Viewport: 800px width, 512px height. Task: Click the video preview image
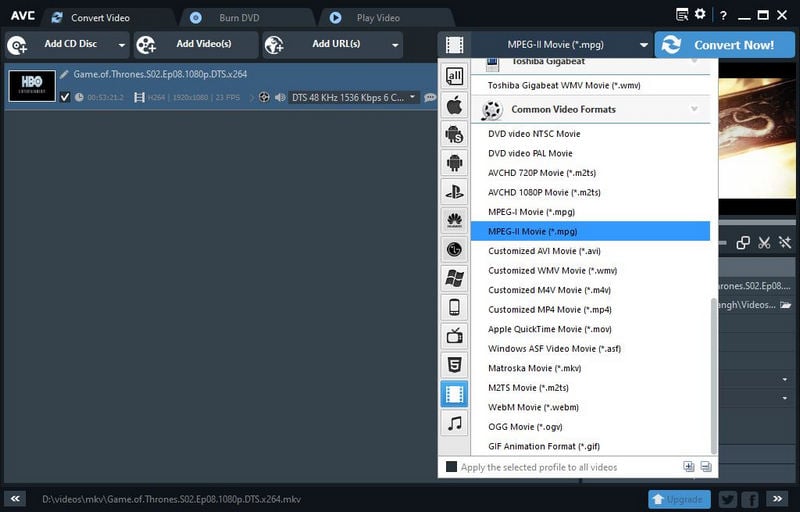click(757, 138)
